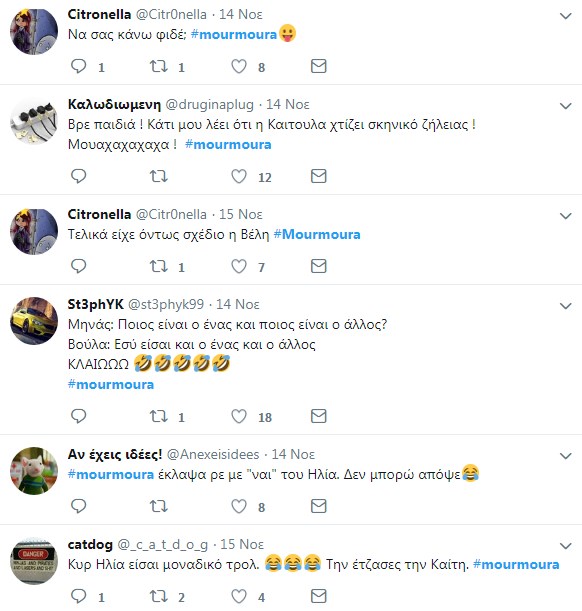Retweet the Καλωδιωμενη tweet about Καιτουλα

159,177
